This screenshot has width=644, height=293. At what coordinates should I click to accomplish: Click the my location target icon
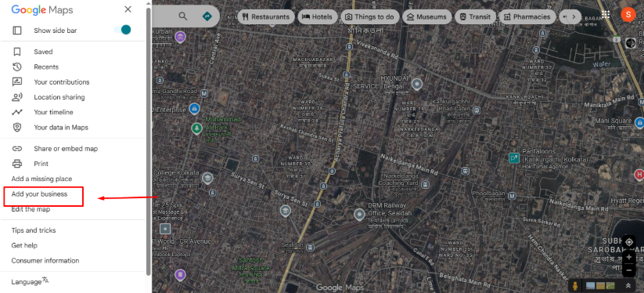point(629,242)
